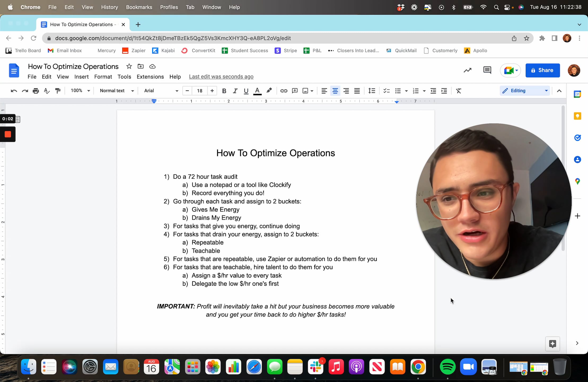Open the Editing mode dropdown
The image size is (588, 382).
coord(524,90)
